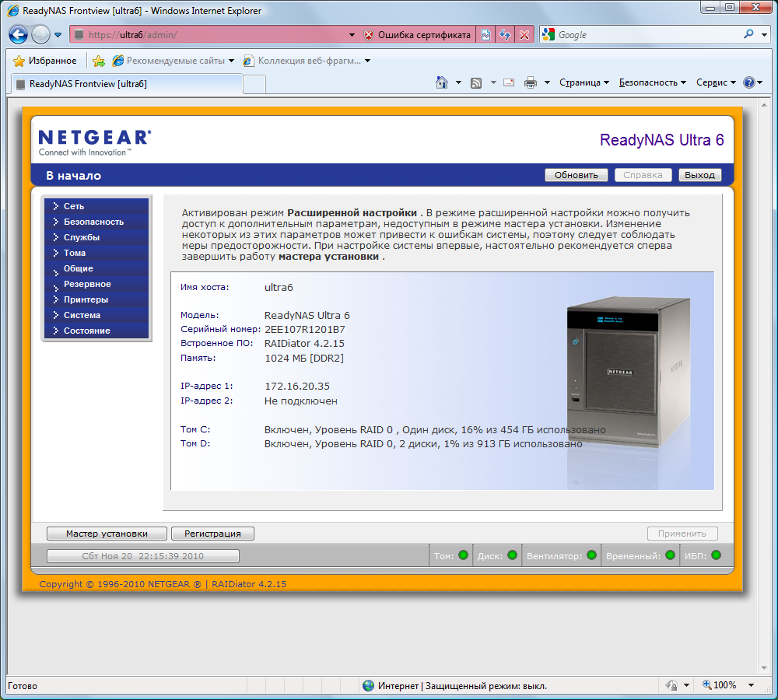
Task: Open the search provider dropdown arrow
Action: (765, 35)
